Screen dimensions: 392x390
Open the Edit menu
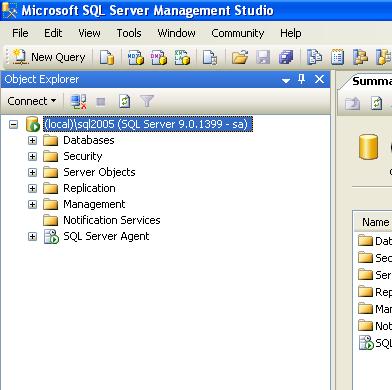53,33
